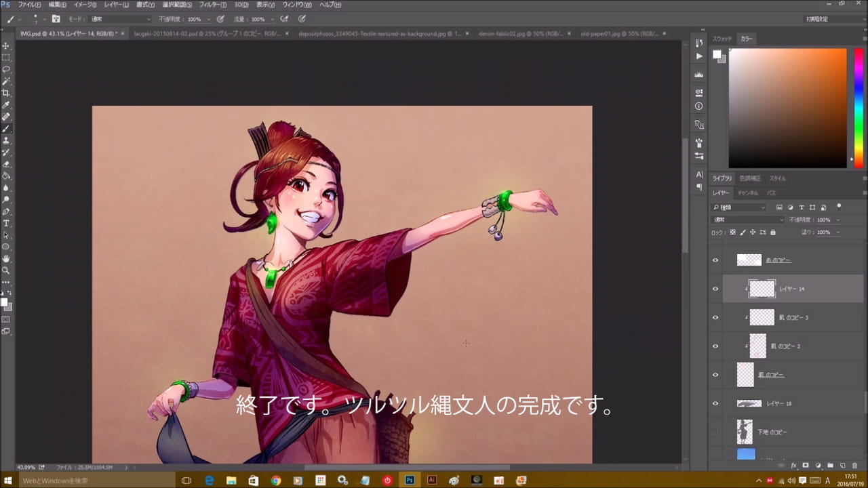Switch to the チャンネル tab

747,193
